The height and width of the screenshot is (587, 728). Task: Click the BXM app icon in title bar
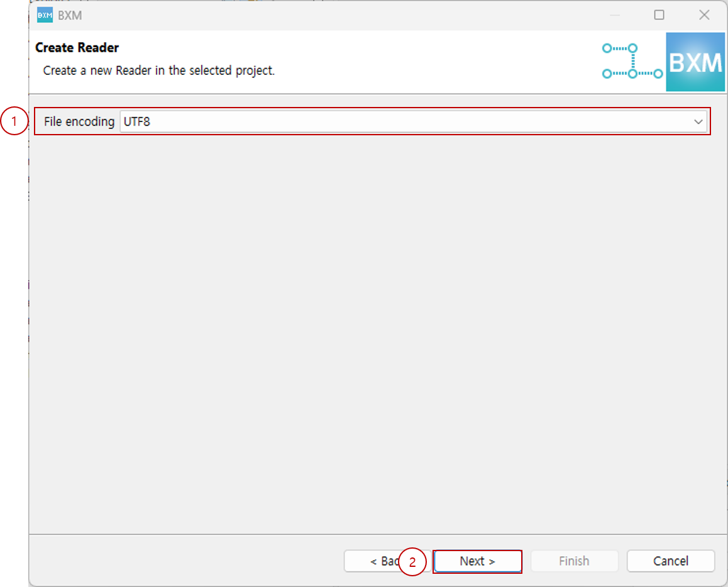pos(45,16)
